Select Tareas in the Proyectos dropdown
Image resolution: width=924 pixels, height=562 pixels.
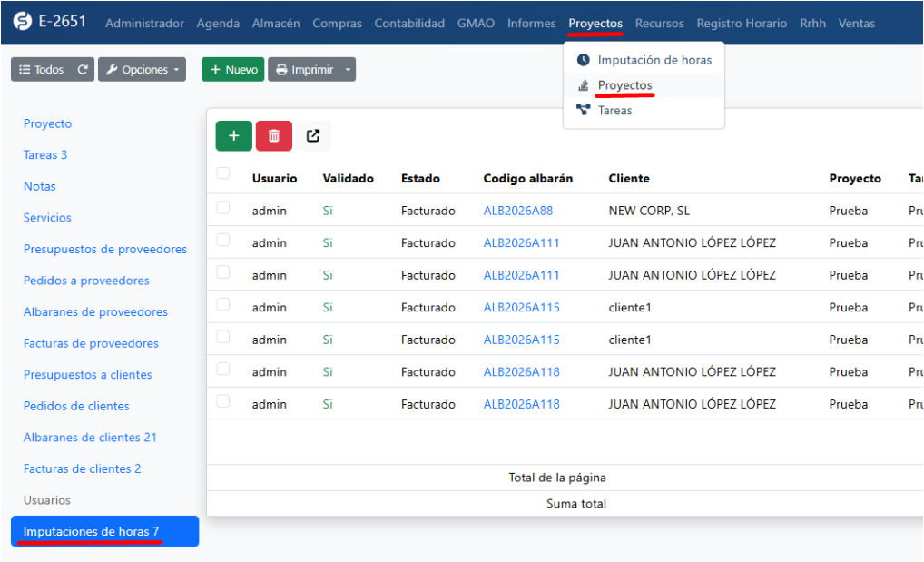coord(614,111)
